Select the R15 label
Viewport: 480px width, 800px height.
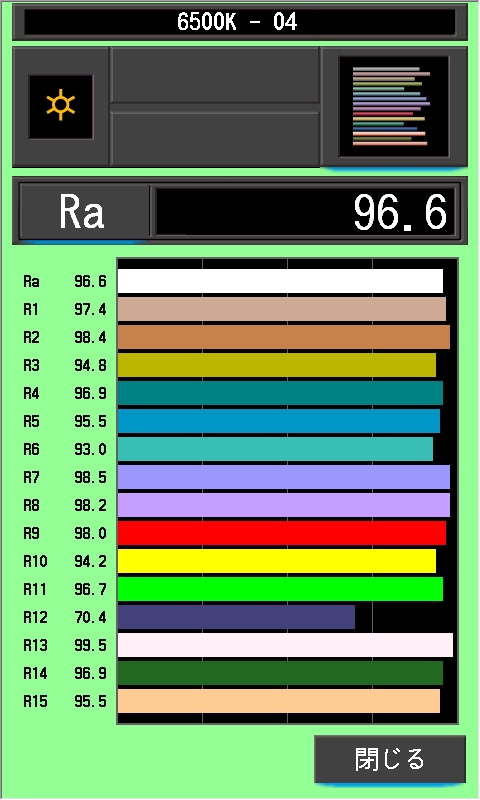point(35,702)
